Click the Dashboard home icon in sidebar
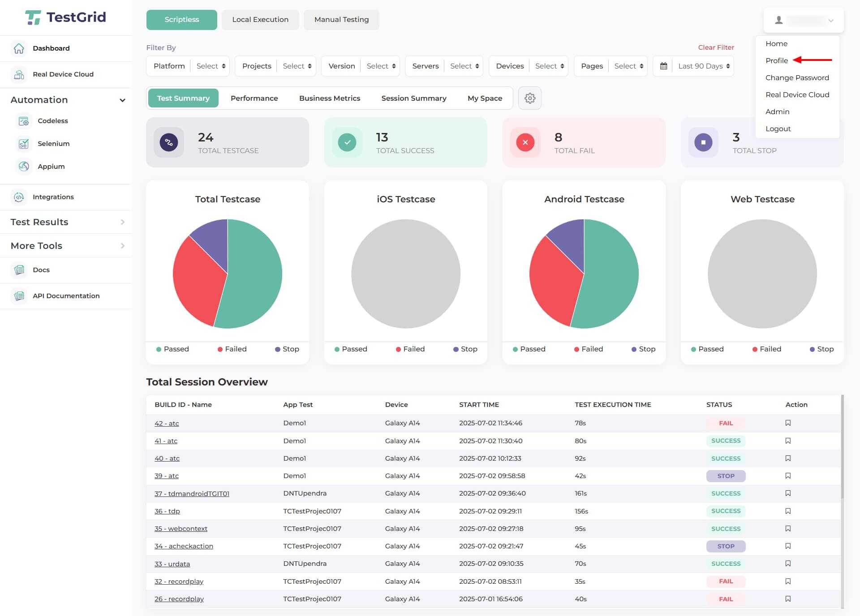The width and height of the screenshot is (860, 616). pyautogui.click(x=19, y=48)
